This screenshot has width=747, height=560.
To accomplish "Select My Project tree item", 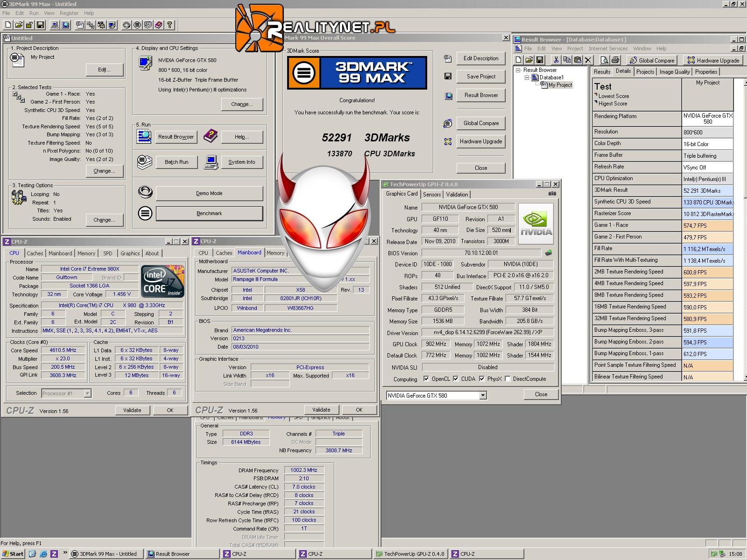I will pos(560,85).
